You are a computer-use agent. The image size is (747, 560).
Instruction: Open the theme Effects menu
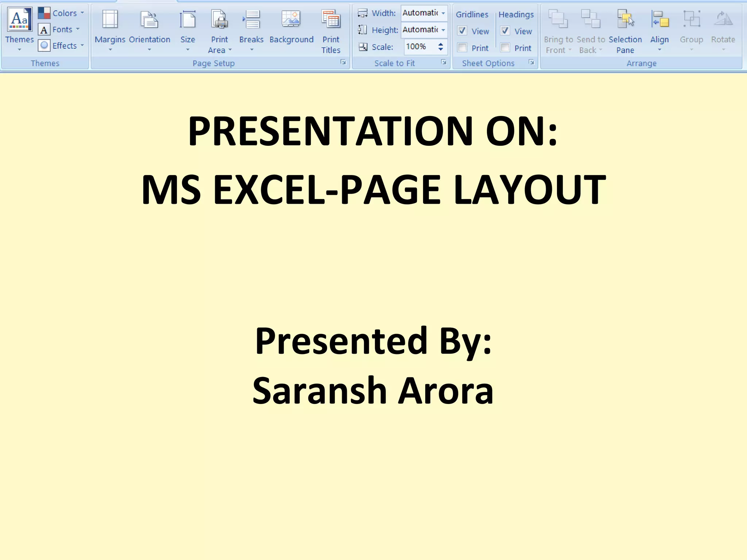pos(66,46)
